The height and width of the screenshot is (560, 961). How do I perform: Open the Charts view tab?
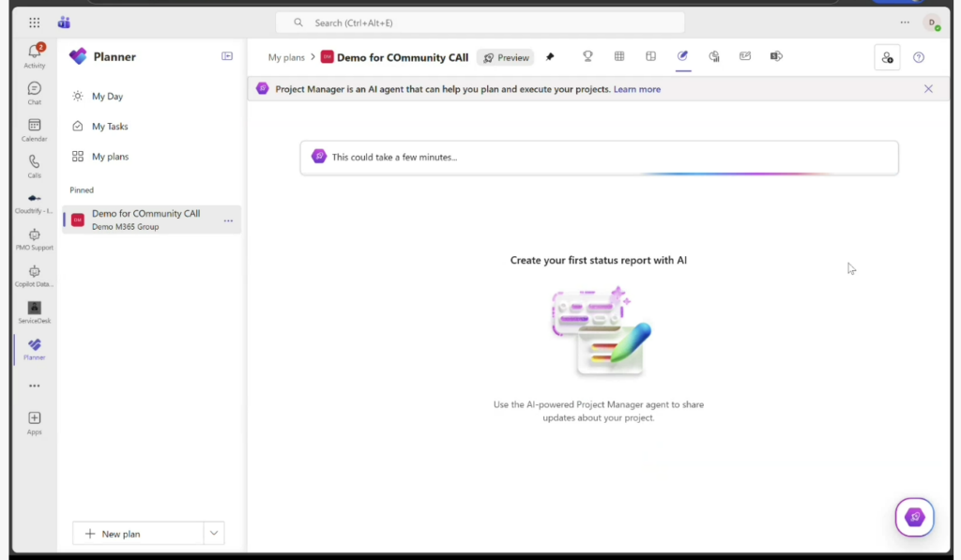(714, 56)
